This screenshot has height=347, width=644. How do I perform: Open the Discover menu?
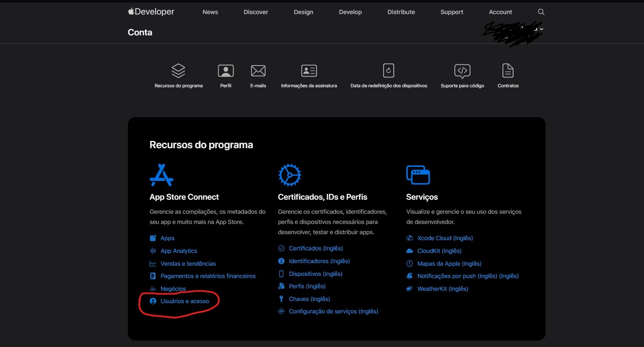point(256,12)
